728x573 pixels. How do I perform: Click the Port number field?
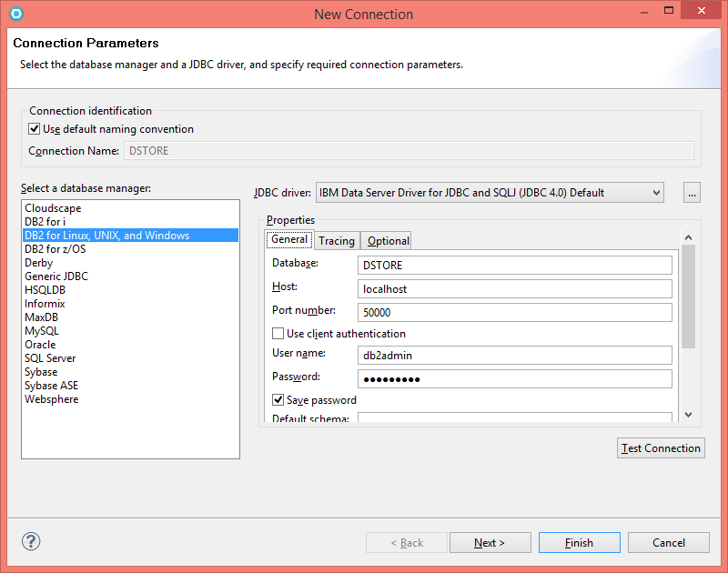pyautogui.click(x=514, y=311)
